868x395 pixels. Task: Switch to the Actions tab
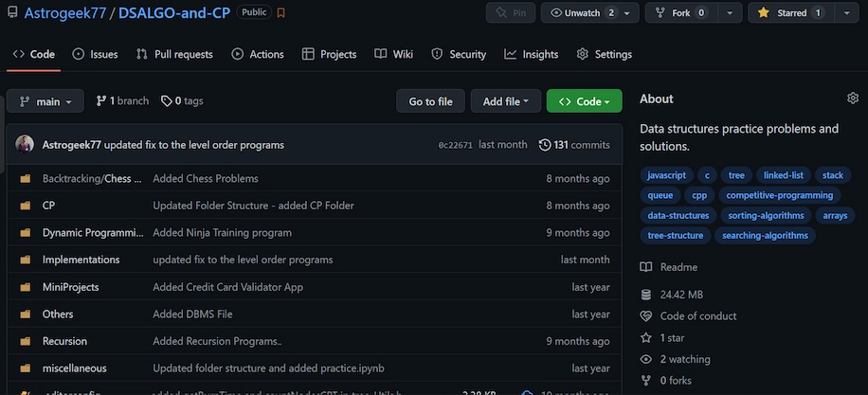tap(258, 54)
